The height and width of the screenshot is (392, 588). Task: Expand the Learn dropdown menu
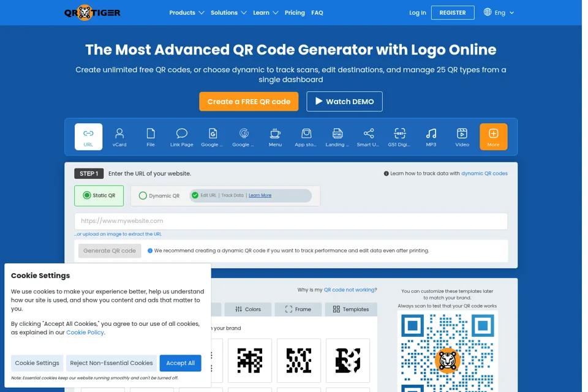click(265, 13)
